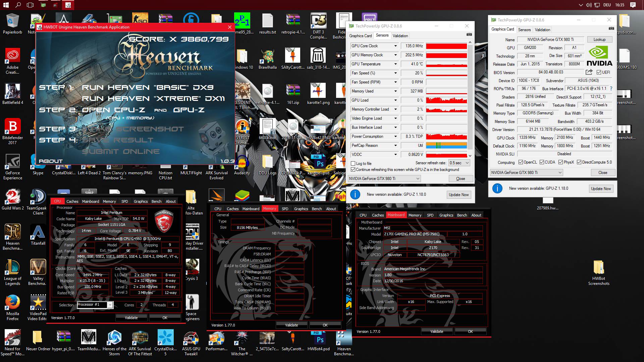Open sensor refresh rate 0.5 sec dropdown

tap(459, 163)
